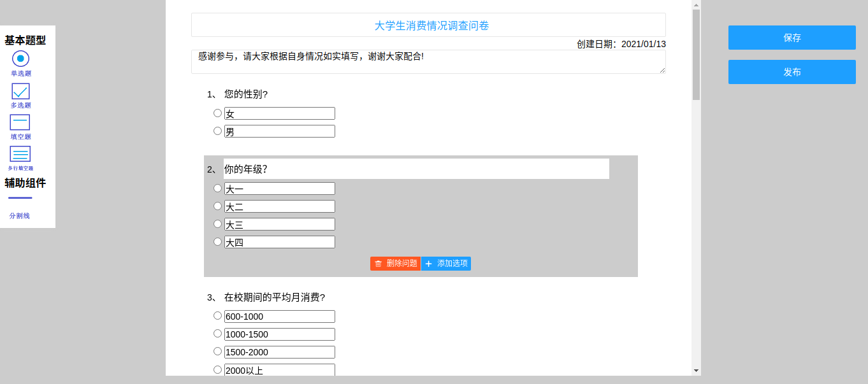The width and height of the screenshot is (868, 384).
Task: Select radio button for 女
Action: (217, 113)
